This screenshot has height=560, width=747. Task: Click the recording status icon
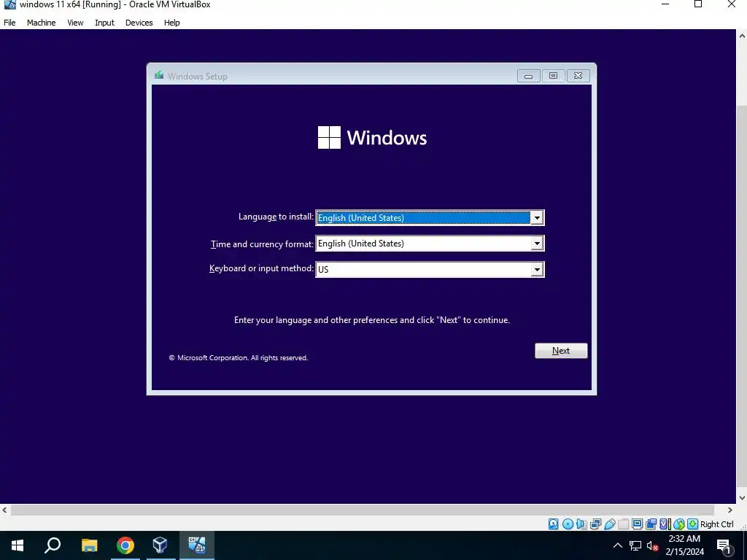point(651,524)
